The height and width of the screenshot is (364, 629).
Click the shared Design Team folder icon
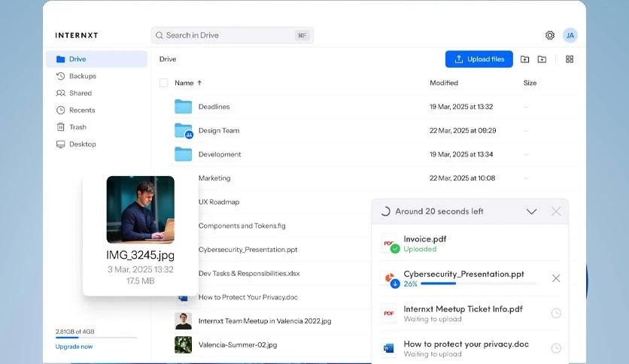coord(184,131)
